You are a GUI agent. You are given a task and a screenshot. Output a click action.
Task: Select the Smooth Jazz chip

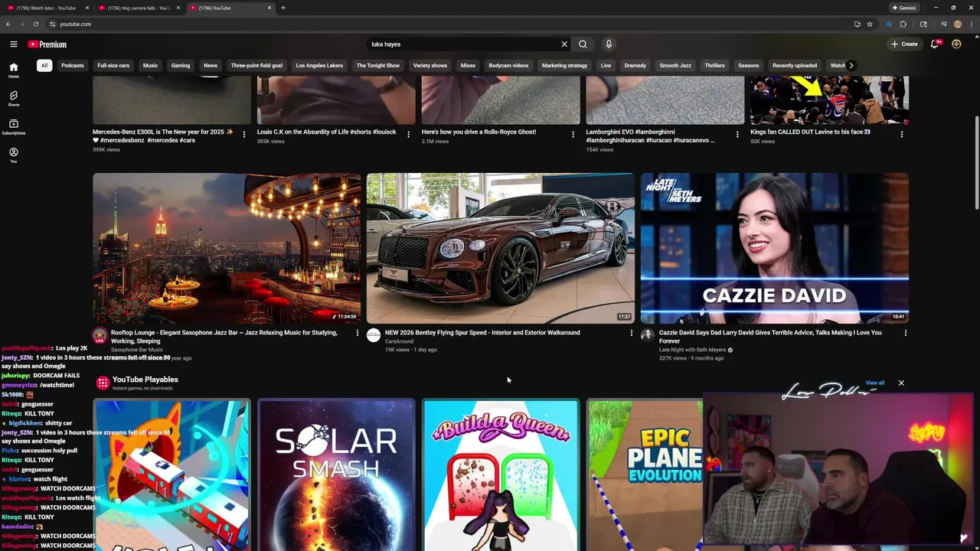click(x=675, y=65)
